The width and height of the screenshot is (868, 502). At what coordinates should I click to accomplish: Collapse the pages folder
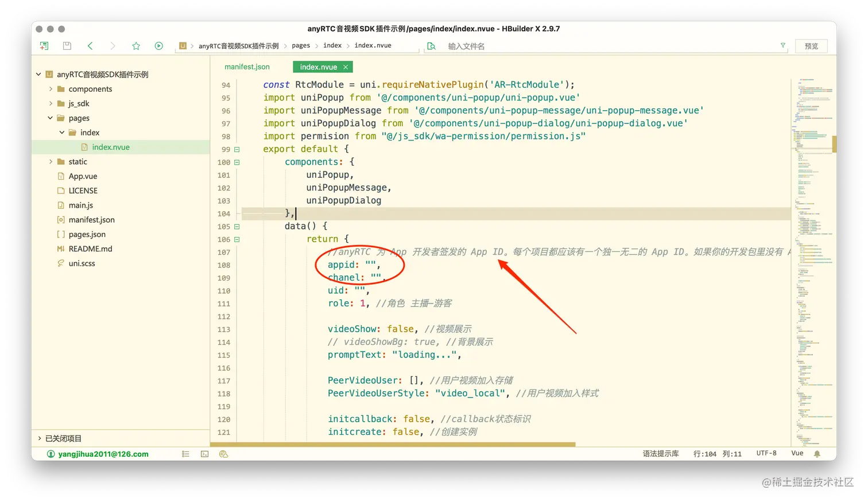[x=51, y=118]
